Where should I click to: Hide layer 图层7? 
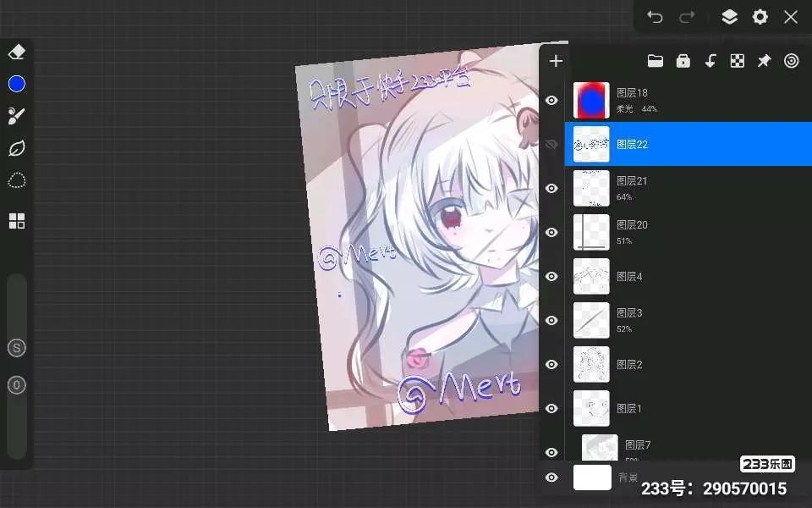pyautogui.click(x=551, y=452)
